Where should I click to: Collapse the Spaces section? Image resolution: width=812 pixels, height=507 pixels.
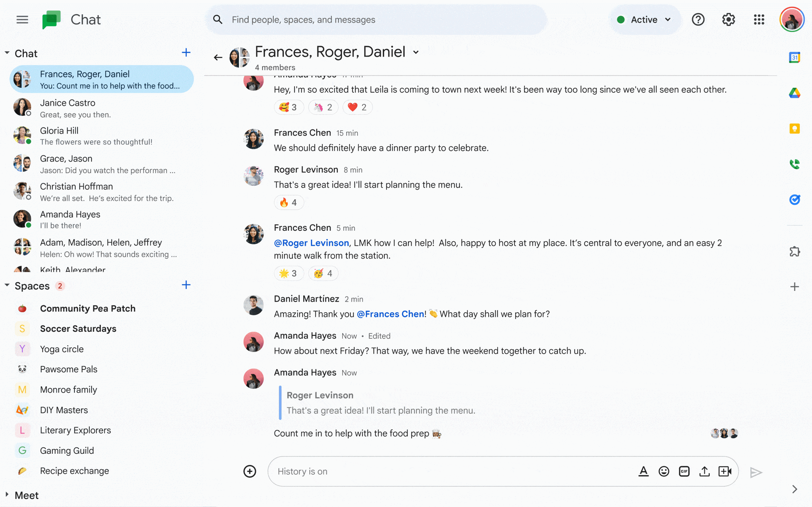click(7, 286)
